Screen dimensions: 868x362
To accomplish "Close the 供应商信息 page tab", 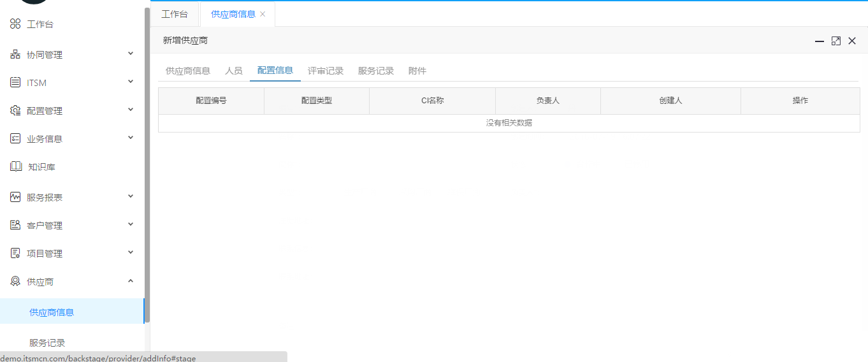I will click(263, 14).
